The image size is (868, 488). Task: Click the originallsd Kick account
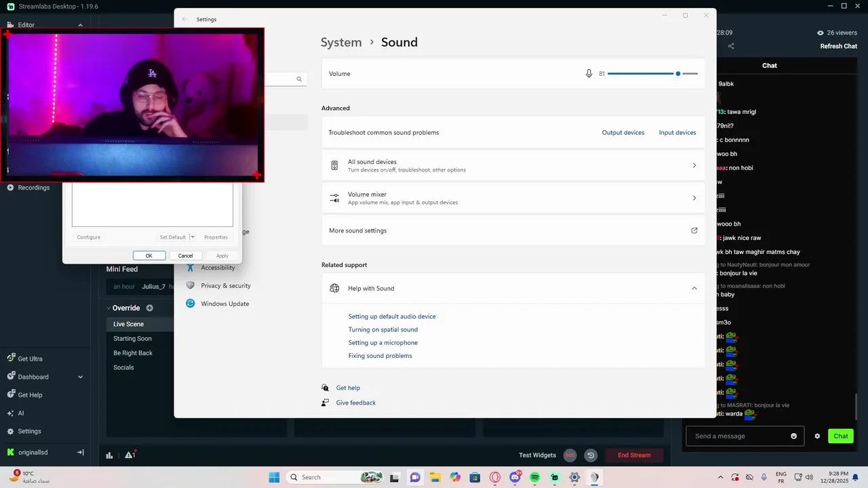click(27, 452)
